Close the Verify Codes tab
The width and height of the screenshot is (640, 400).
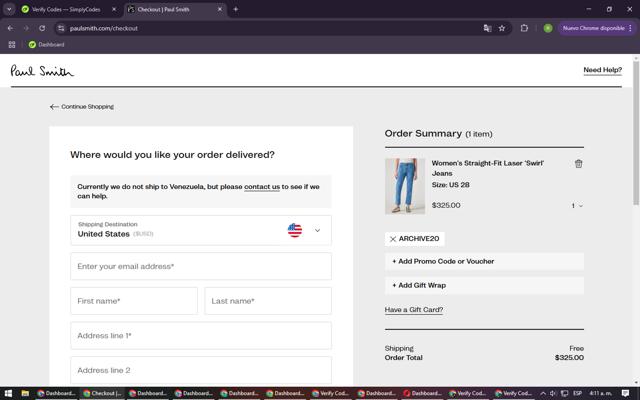click(114, 9)
